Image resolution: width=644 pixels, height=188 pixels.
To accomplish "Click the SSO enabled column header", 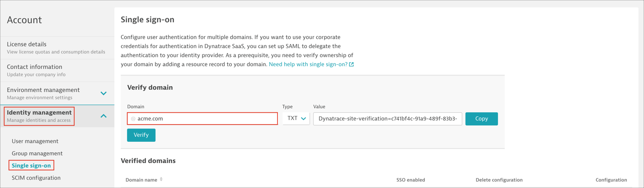I will tap(410, 180).
